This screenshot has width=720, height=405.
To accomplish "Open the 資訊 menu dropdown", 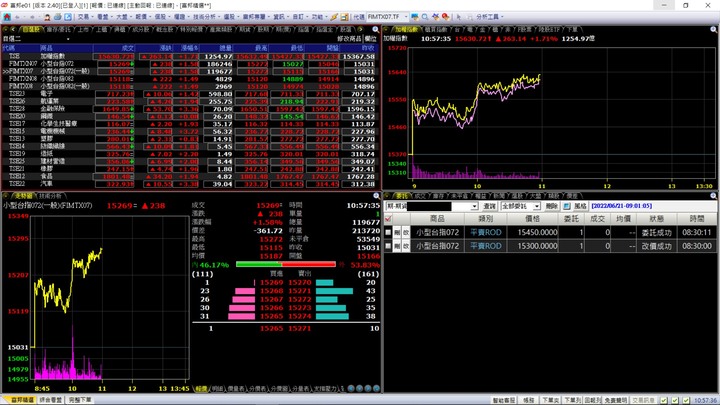I will (x=280, y=17).
